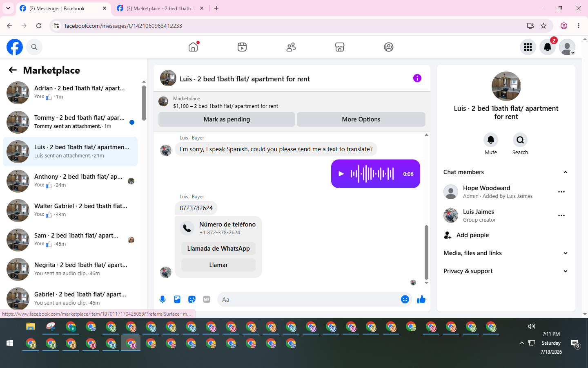Open Adrian's conversation
This screenshot has height=368, width=588.
(x=70, y=93)
